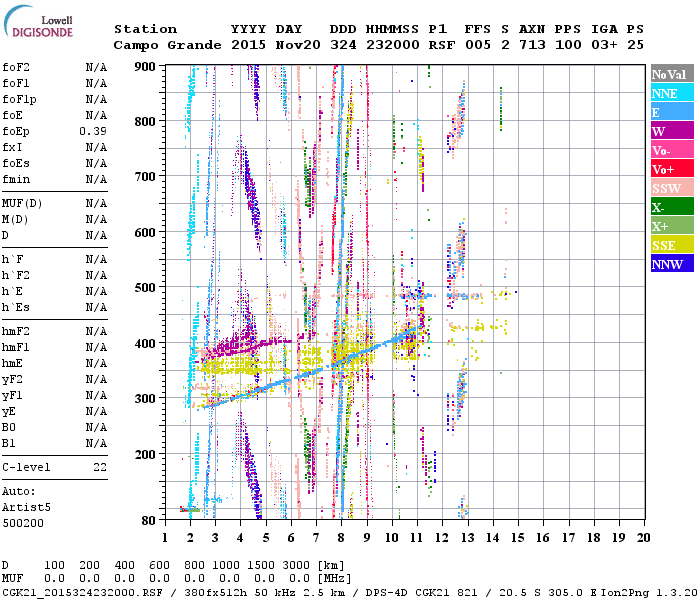Select the X+ light green legend swatch
The image size is (700, 600).
(x=672, y=225)
